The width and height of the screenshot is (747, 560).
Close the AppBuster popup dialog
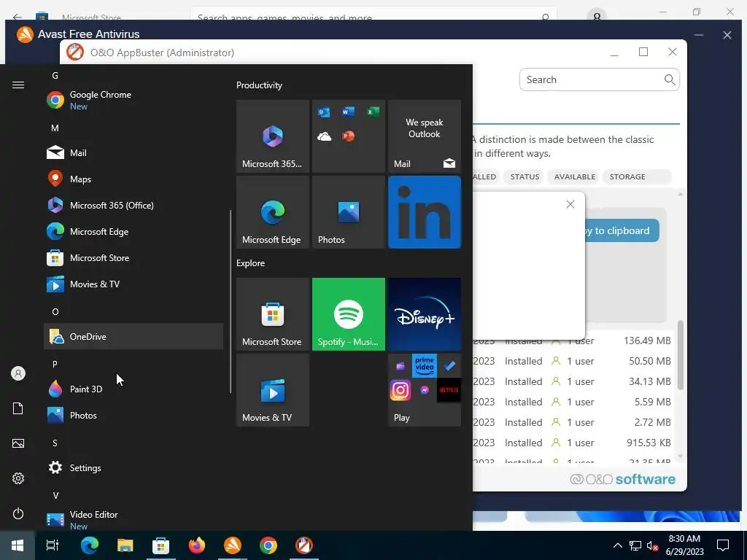(570, 204)
